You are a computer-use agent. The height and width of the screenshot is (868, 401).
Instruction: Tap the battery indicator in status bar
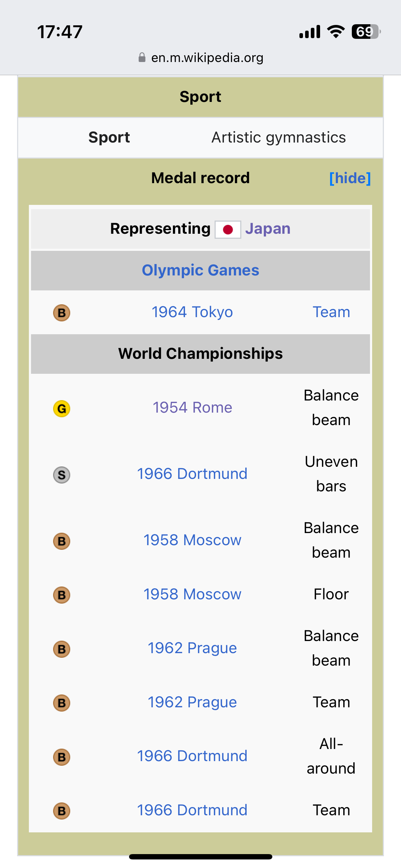point(366,32)
